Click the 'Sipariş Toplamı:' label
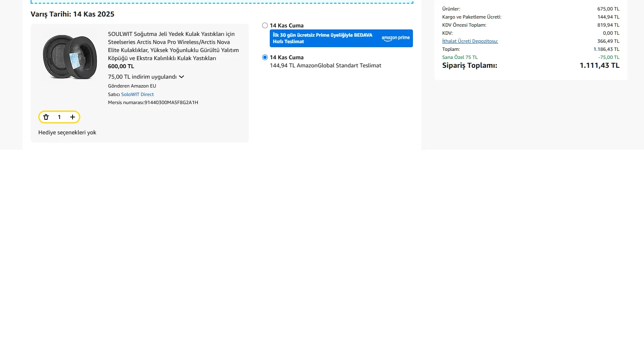The width and height of the screenshot is (644, 353). pos(470,65)
